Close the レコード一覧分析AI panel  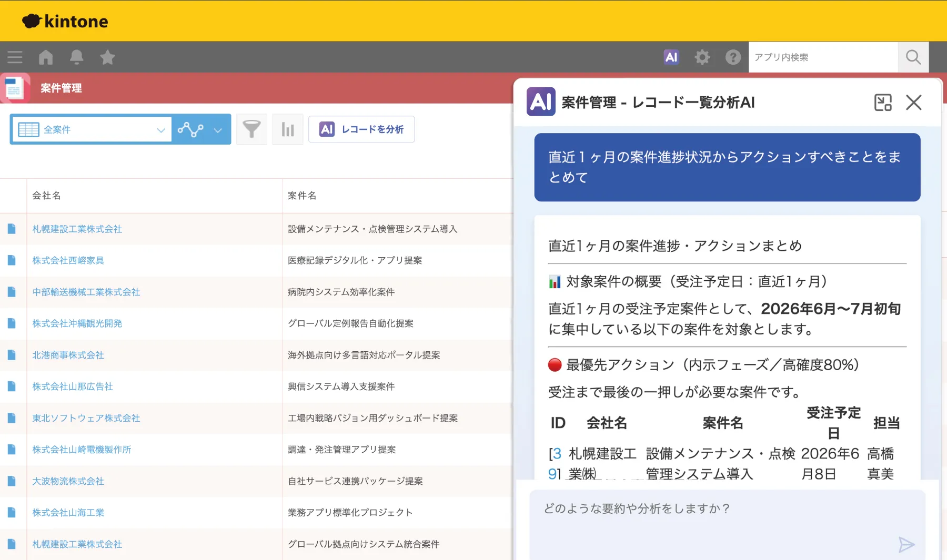914,102
